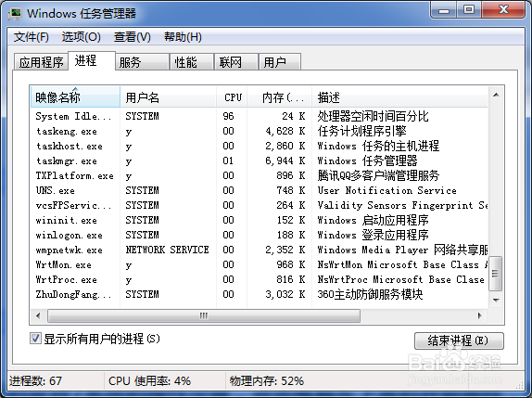Select TXPlatform.exe process
532x398 pixels.
pyautogui.click(x=260, y=175)
